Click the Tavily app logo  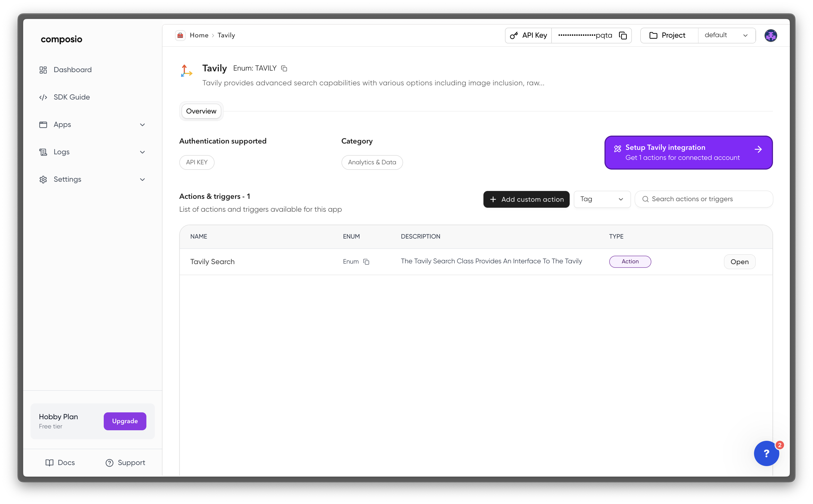coord(186,71)
